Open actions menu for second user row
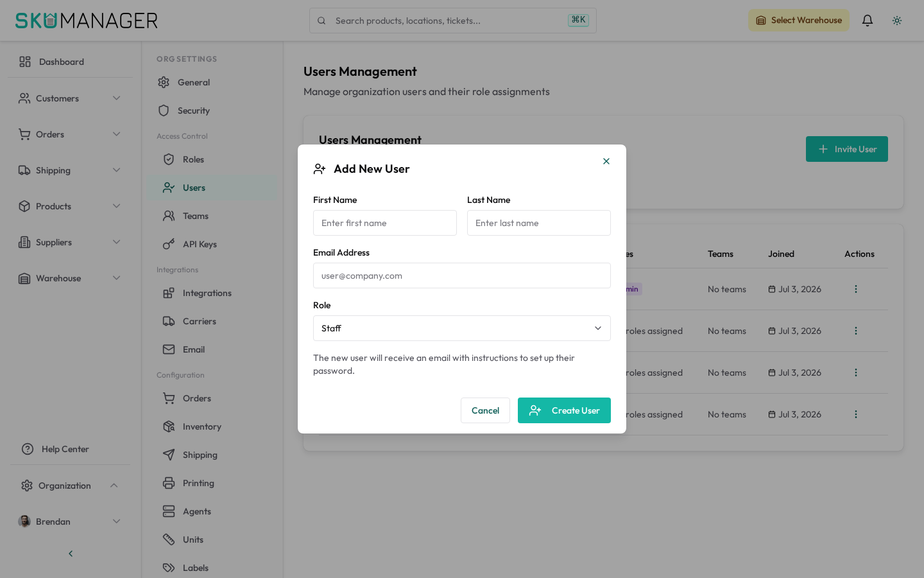This screenshot has height=578, width=924. tap(856, 331)
